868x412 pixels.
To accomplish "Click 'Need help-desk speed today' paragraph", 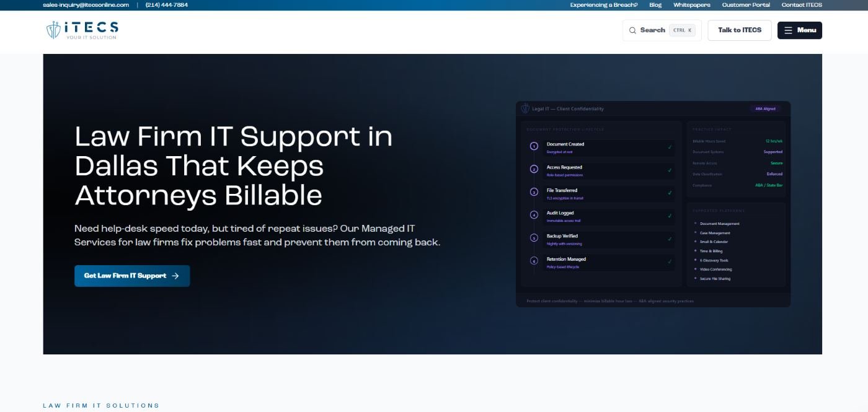I will (257, 235).
